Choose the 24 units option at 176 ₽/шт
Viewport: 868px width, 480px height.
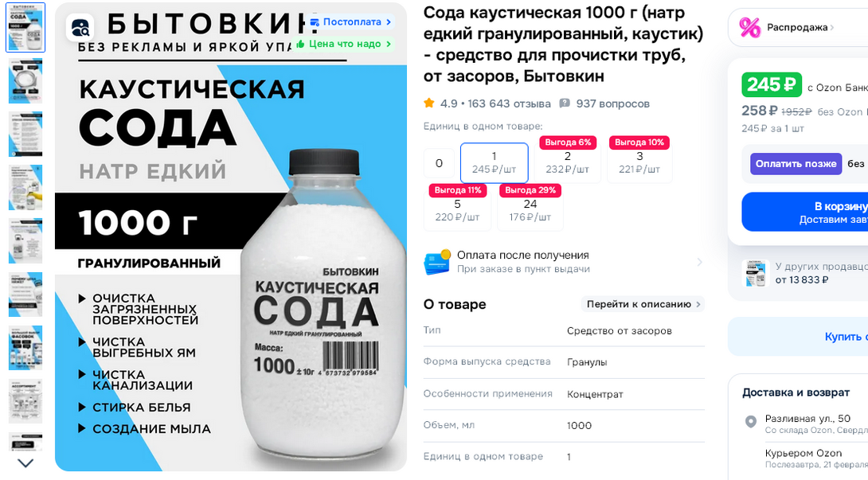tap(530, 209)
